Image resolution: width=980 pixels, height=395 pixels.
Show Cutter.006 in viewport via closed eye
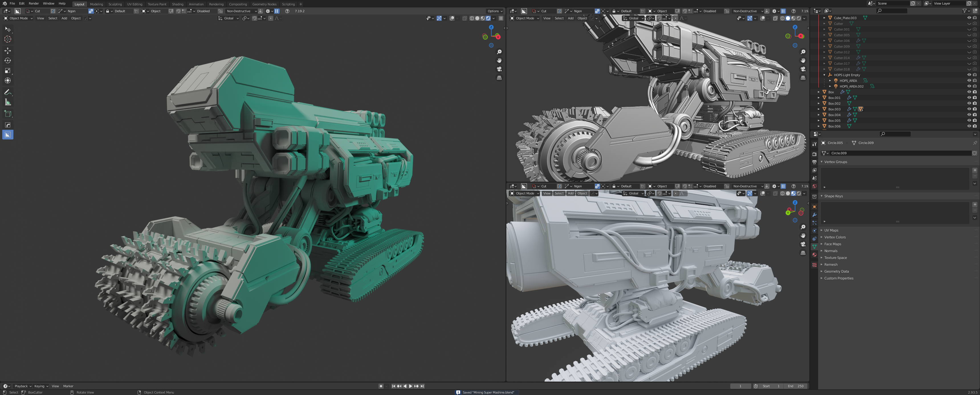pos(969,40)
